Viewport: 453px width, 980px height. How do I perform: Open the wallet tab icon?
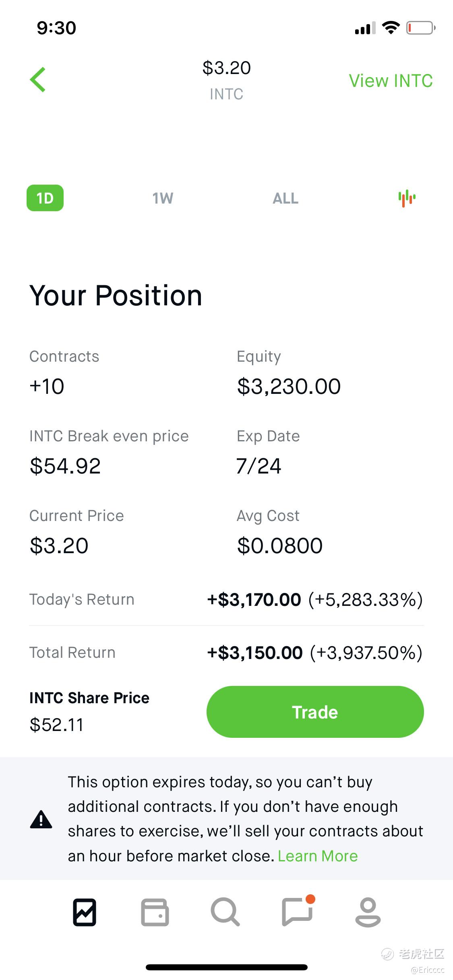point(155,912)
